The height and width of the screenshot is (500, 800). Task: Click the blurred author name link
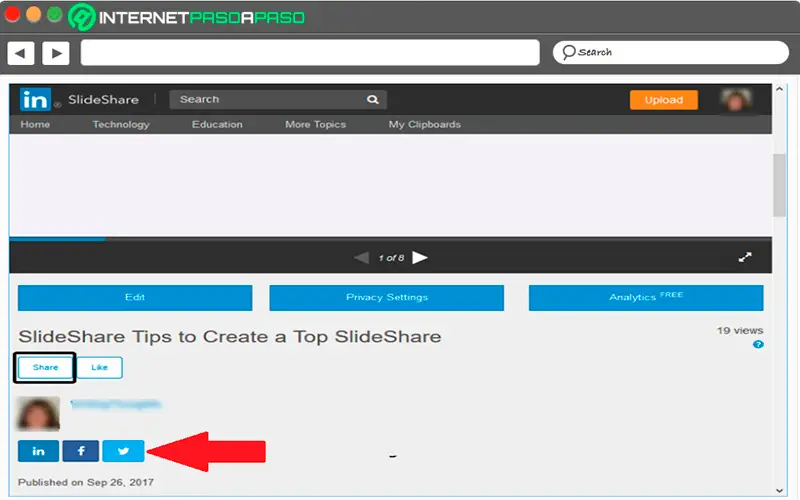[x=116, y=405]
